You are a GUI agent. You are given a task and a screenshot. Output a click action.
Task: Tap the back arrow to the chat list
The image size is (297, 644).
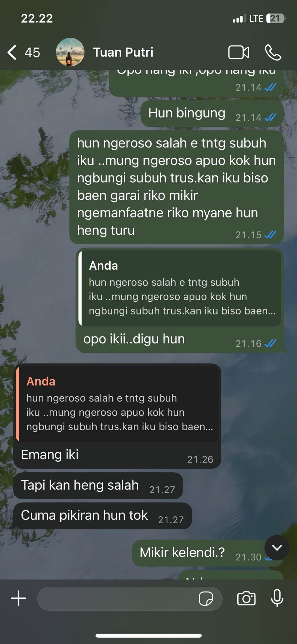click(12, 52)
